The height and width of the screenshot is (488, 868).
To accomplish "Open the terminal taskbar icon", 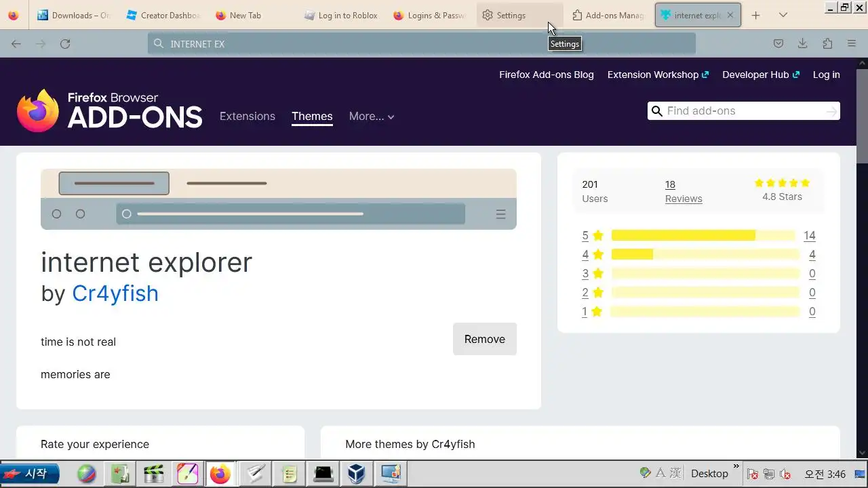I will pos(323,474).
